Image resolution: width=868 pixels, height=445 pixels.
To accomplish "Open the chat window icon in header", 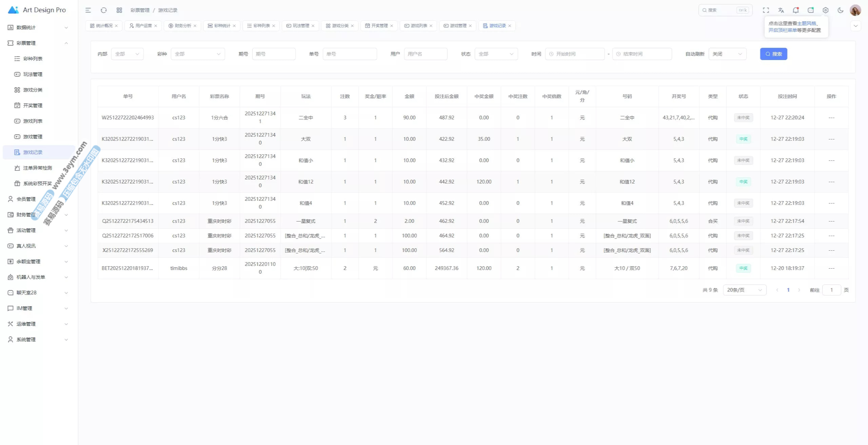I will tap(811, 10).
